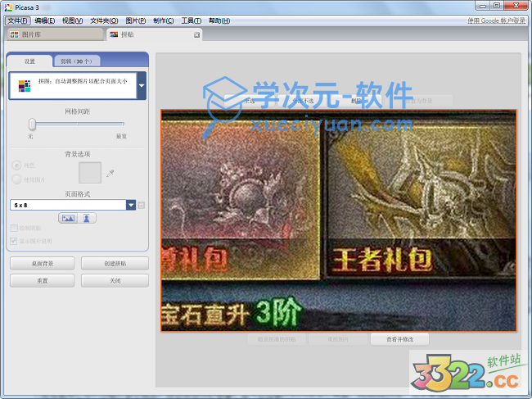Image resolution: width=532 pixels, height=399 pixels.
Task: Click the collage preview image
Action: pyautogui.click(x=339, y=220)
